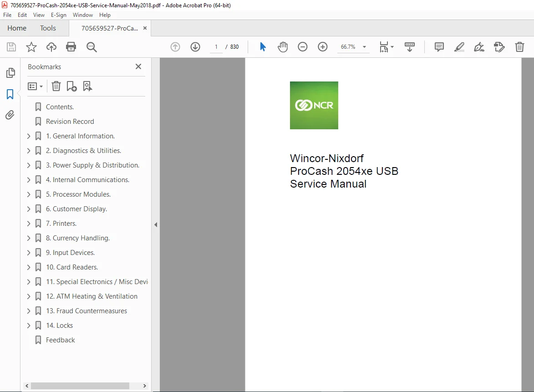Image resolution: width=534 pixels, height=392 pixels.
Task: Add the file to starred with star icon
Action: coord(31,47)
